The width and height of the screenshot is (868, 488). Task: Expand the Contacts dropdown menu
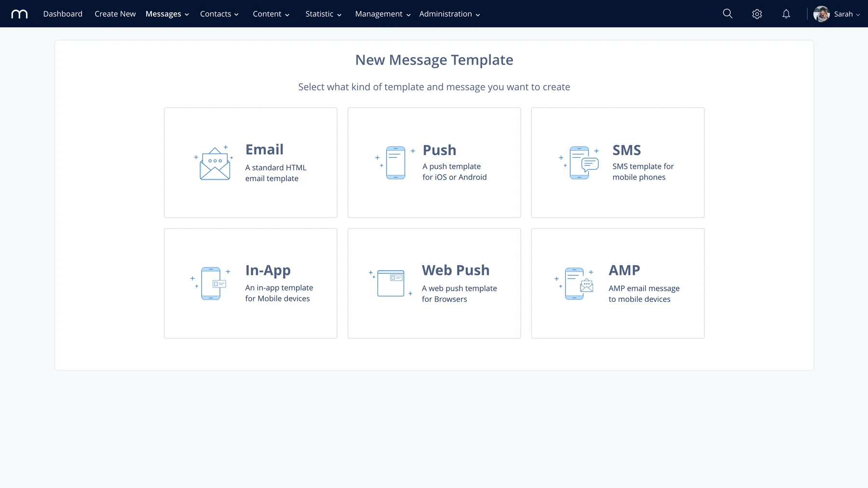219,14
